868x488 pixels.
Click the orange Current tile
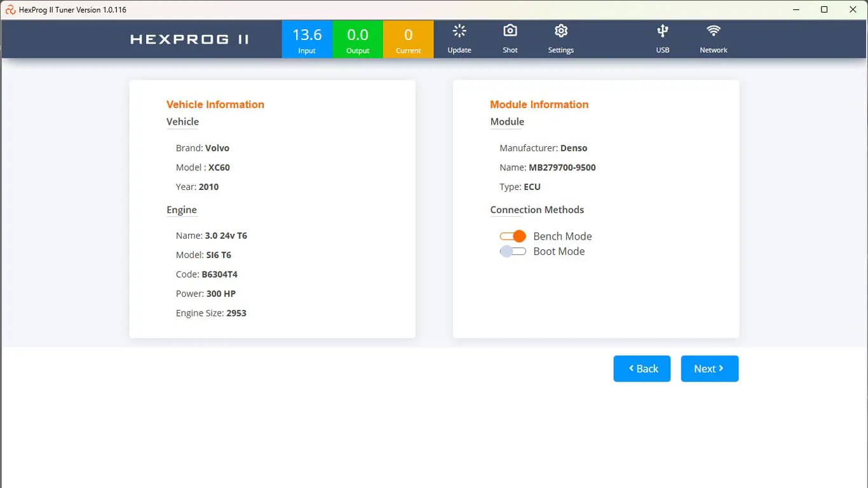pyautogui.click(x=409, y=39)
